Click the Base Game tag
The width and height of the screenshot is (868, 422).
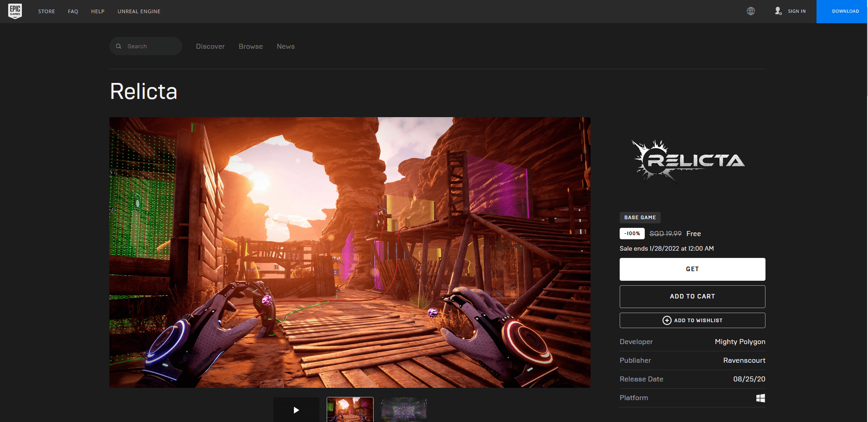tap(640, 217)
